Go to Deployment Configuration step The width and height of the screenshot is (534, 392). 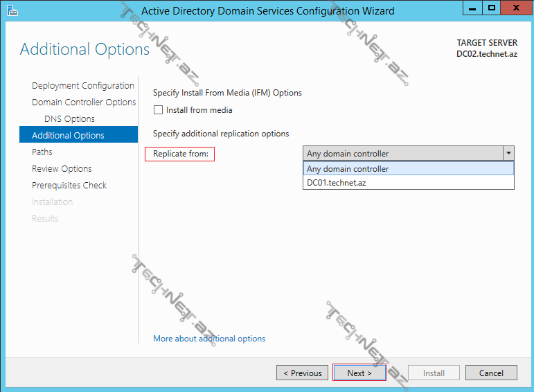82,86
